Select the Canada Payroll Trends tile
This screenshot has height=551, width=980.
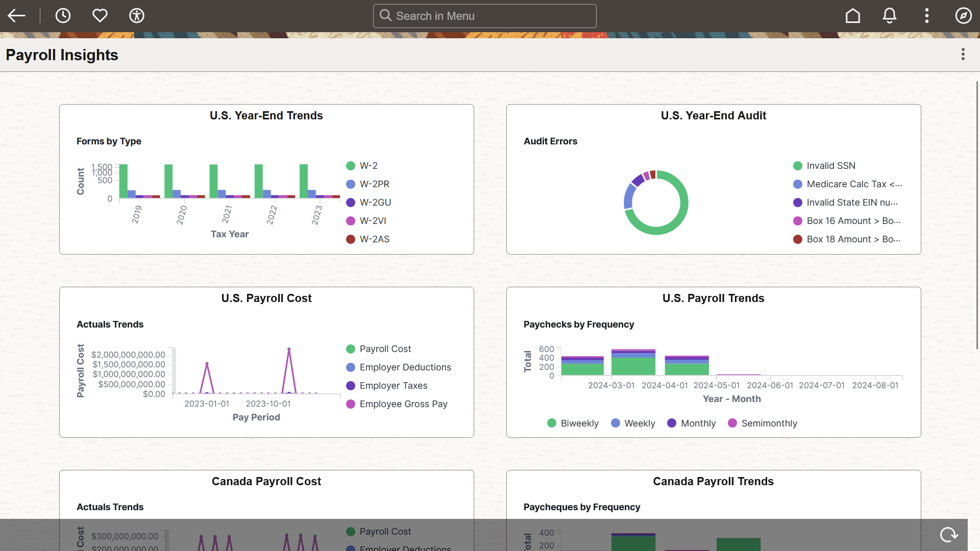713,481
